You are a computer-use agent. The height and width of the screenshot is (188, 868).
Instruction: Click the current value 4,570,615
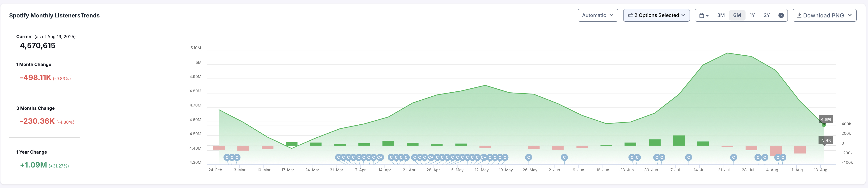pos(38,46)
